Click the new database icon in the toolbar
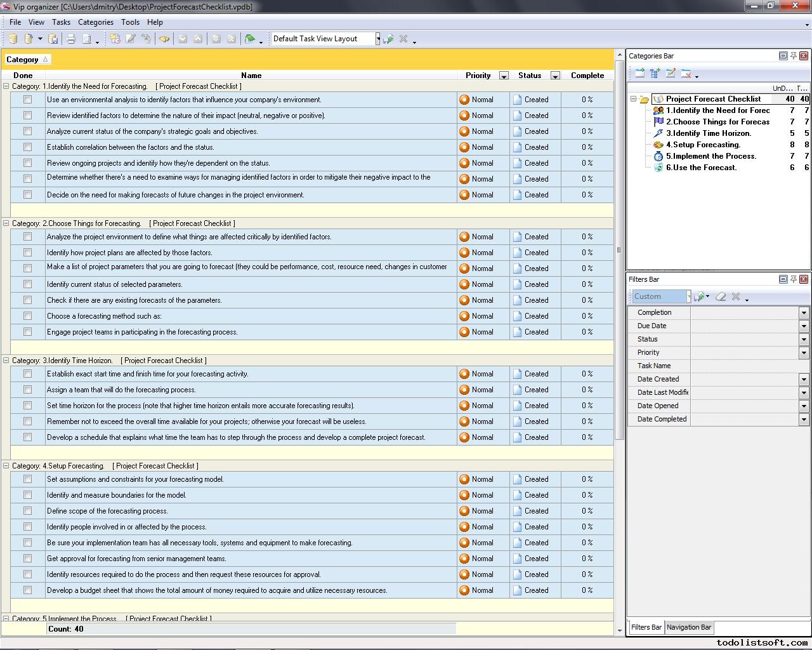 (13, 39)
